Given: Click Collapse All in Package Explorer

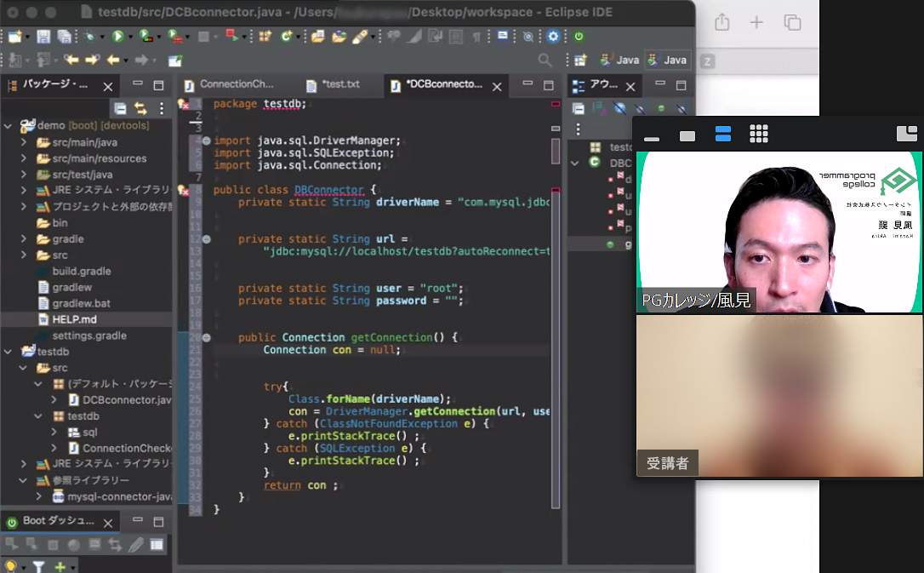Looking at the screenshot, I should click(121, 108).
